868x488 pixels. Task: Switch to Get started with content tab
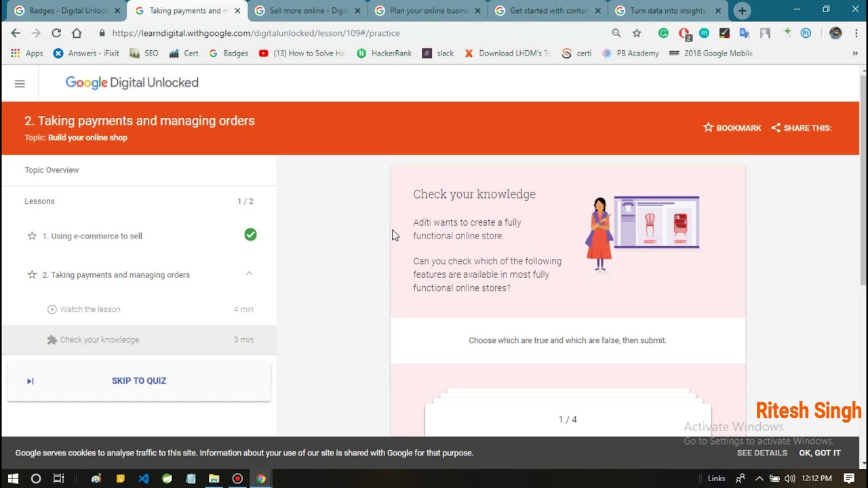548,11
